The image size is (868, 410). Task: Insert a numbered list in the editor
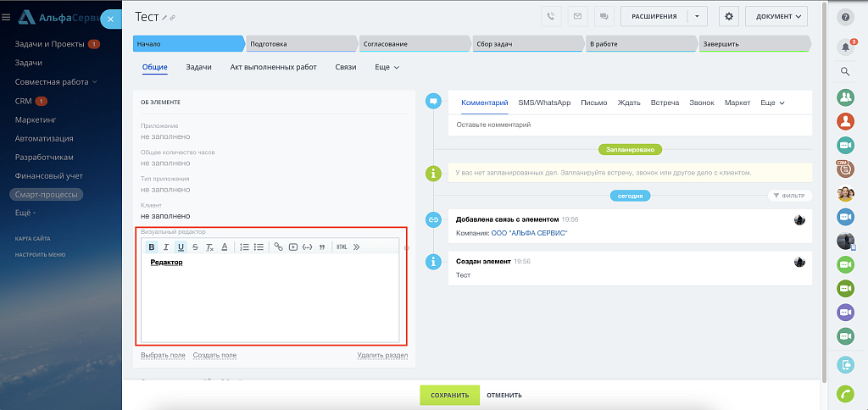pos(244,247)
